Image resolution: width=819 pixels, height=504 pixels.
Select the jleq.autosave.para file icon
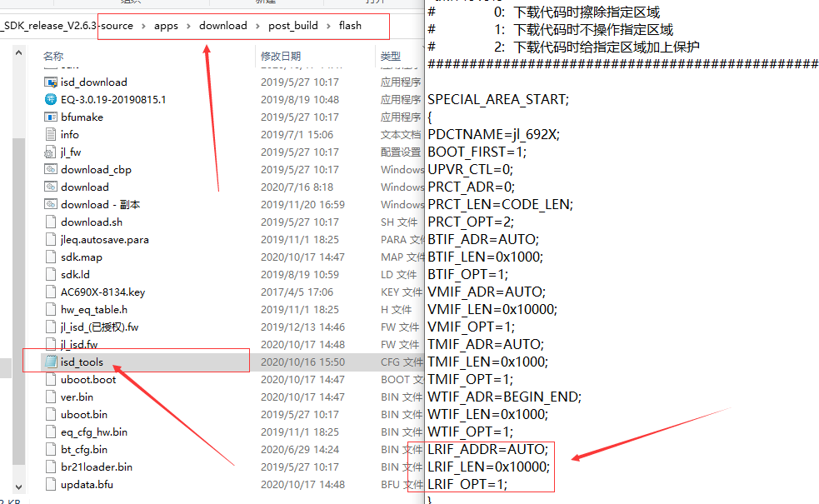pyautogui.click(x=51, y=239)
